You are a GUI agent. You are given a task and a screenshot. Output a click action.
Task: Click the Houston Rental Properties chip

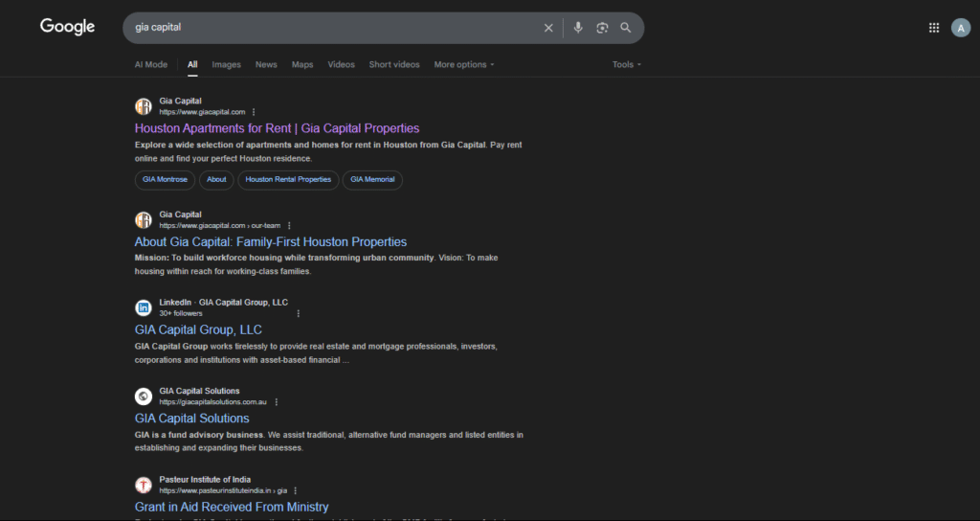click(288, 179)
